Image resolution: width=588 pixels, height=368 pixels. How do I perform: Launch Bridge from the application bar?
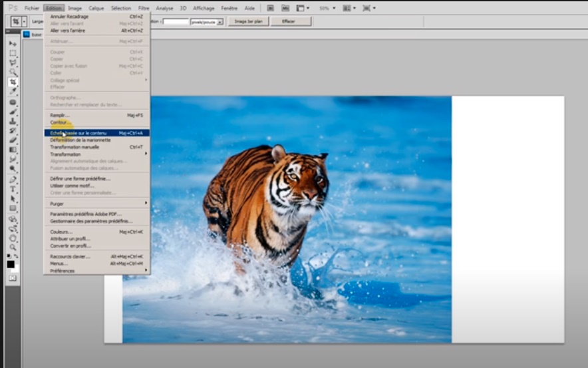point(270,8)
